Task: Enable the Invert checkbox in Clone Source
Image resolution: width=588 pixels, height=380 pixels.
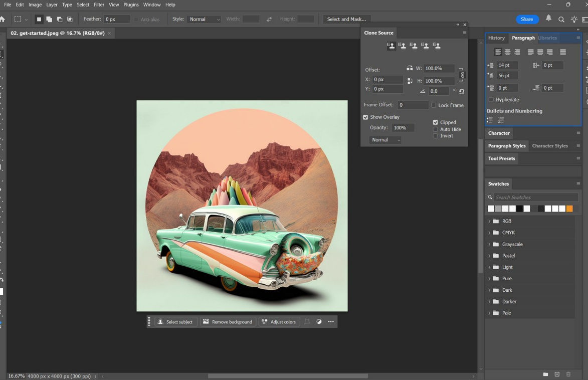Action: [436, 136]
